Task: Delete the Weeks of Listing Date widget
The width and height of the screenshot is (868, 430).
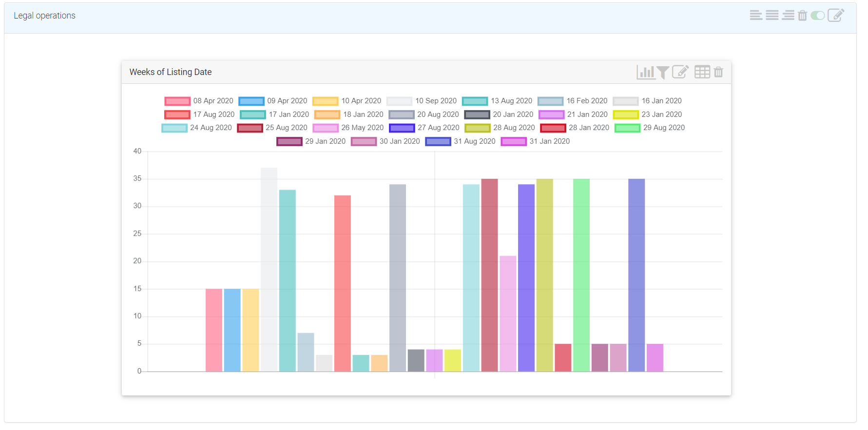Action: click(x=718, y=72)
